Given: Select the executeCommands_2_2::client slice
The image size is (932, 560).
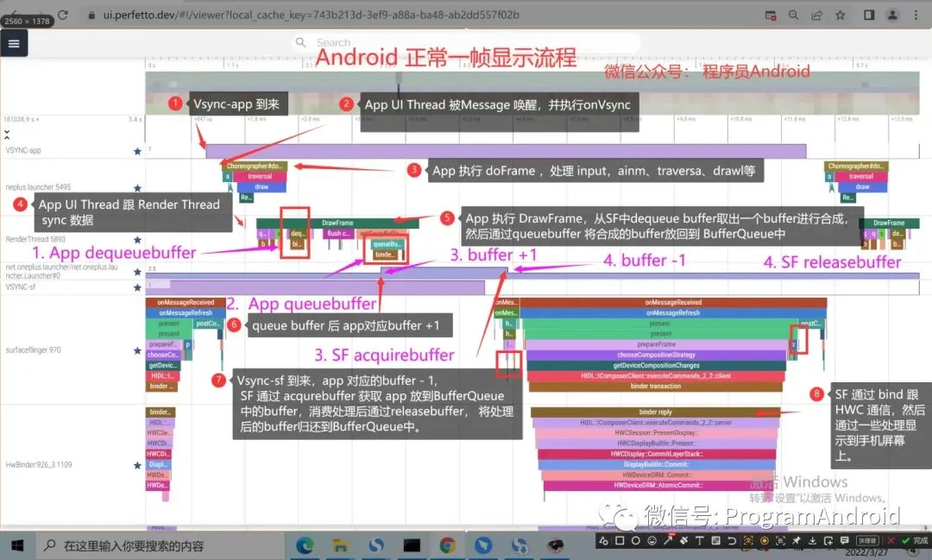Looking at the screenshot, I should click(x=656, y=375).
